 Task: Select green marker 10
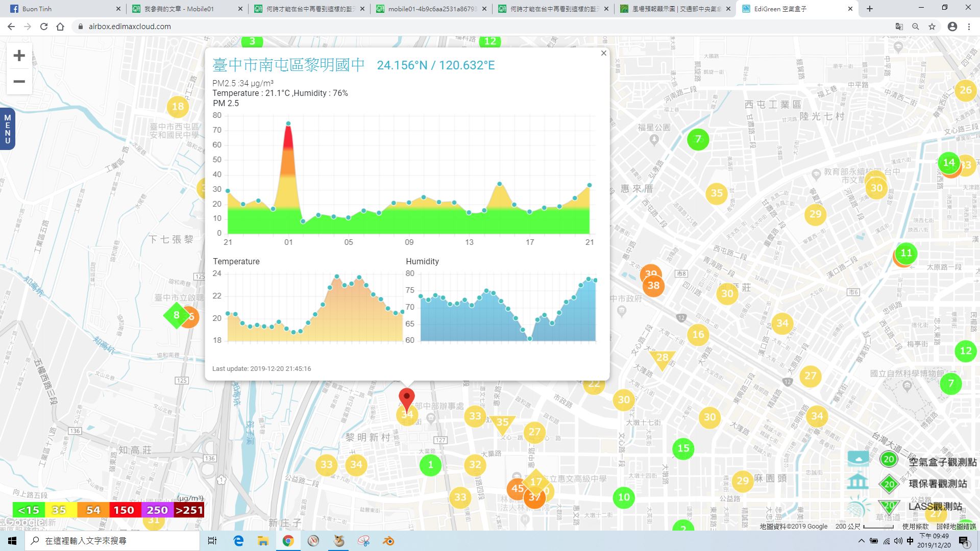coord(624,497)
